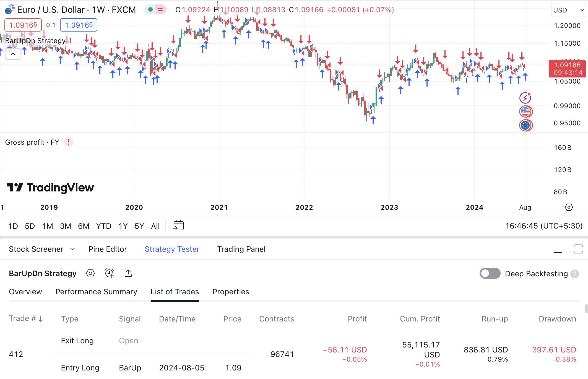
Task: Open chart axis settings gear icon
Action: 569,207
